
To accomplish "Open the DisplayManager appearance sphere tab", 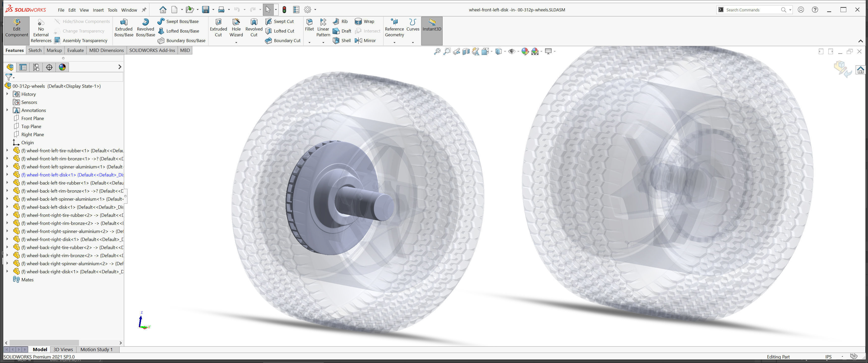I will 62,67.
